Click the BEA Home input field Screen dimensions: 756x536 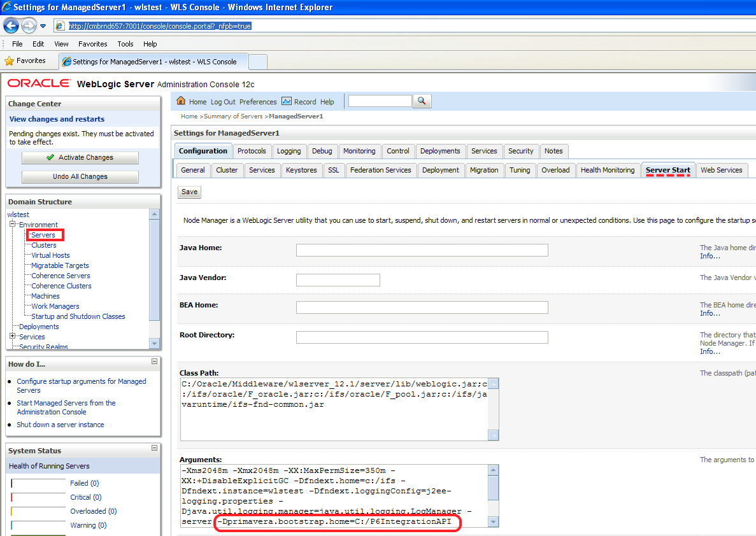point(422,307)
